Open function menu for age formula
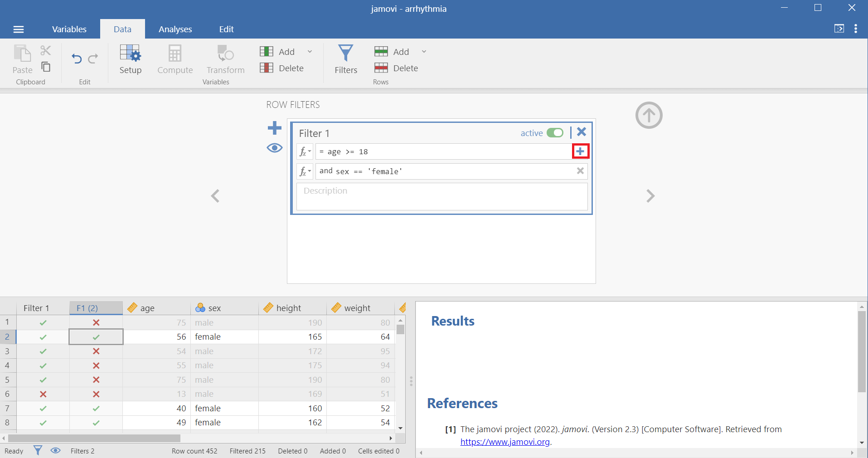The image size is (868, 458). 305,152
